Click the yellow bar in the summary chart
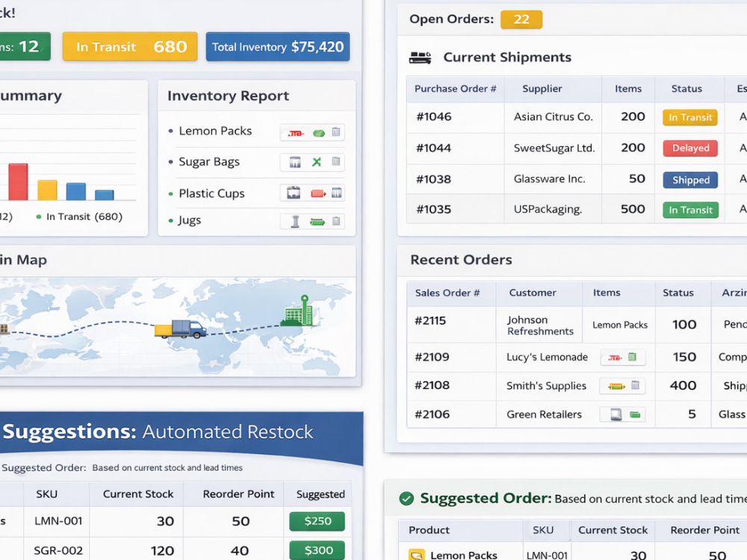 coord(47,190)
